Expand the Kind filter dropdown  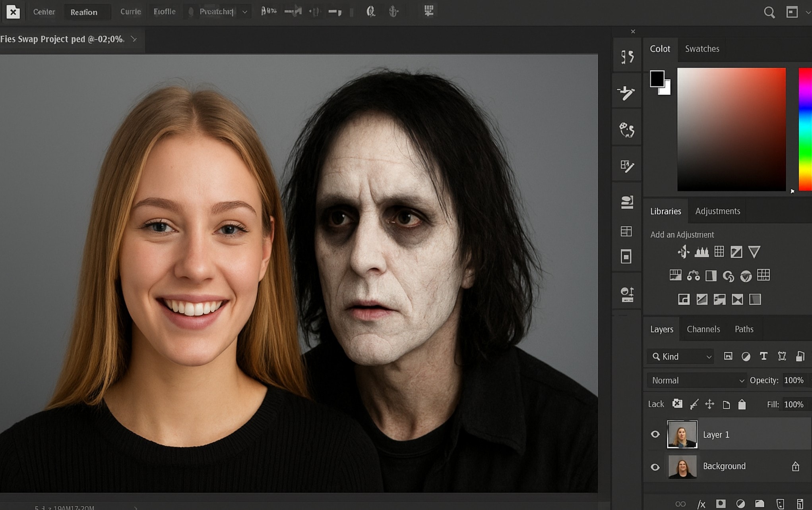(681, 357)
